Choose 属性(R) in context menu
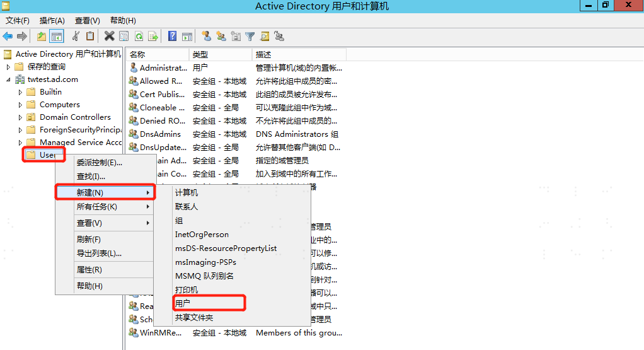 [105, 270]
